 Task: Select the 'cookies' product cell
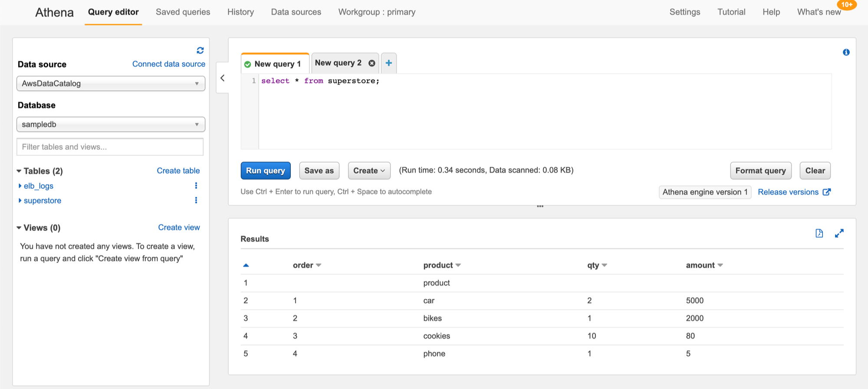click(437, 336)
